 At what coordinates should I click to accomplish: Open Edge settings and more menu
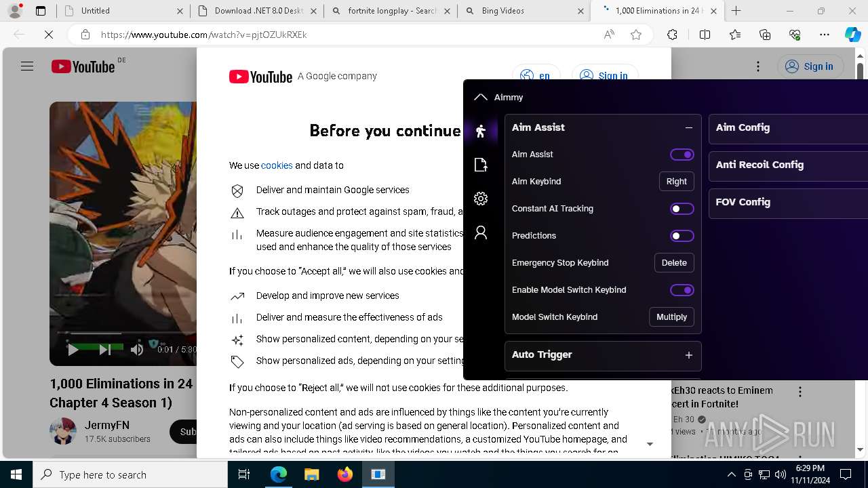coord(825,35)
